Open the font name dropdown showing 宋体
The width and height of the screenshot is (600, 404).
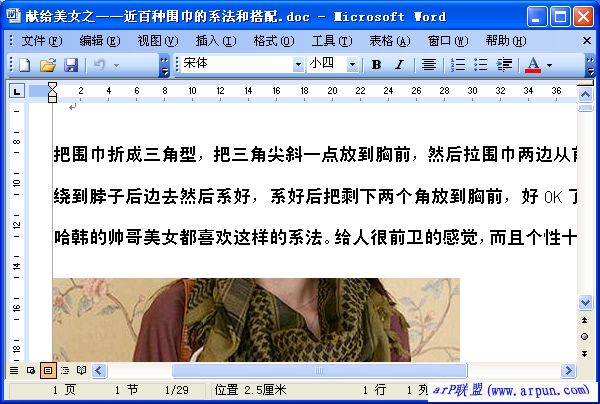pos(298,65)
